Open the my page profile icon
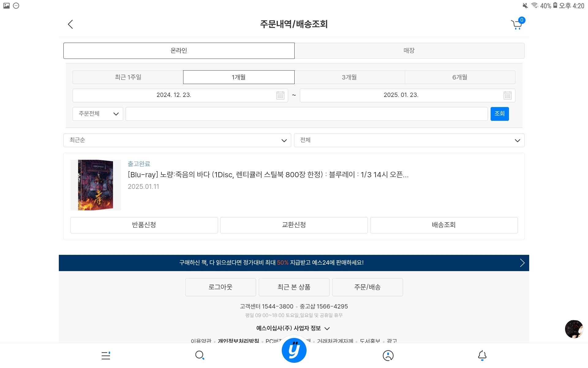The width and height of the screenshot is (588, 368). click(388, 355)
